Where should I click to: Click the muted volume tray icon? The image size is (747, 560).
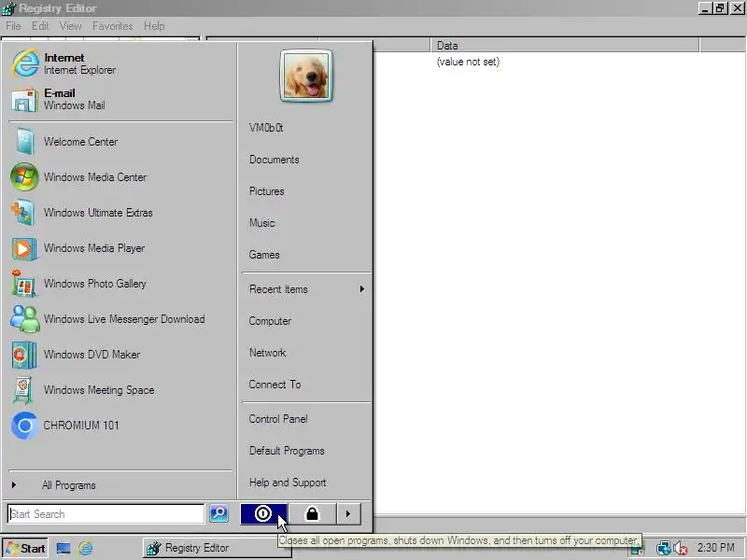tap(681, 549)
